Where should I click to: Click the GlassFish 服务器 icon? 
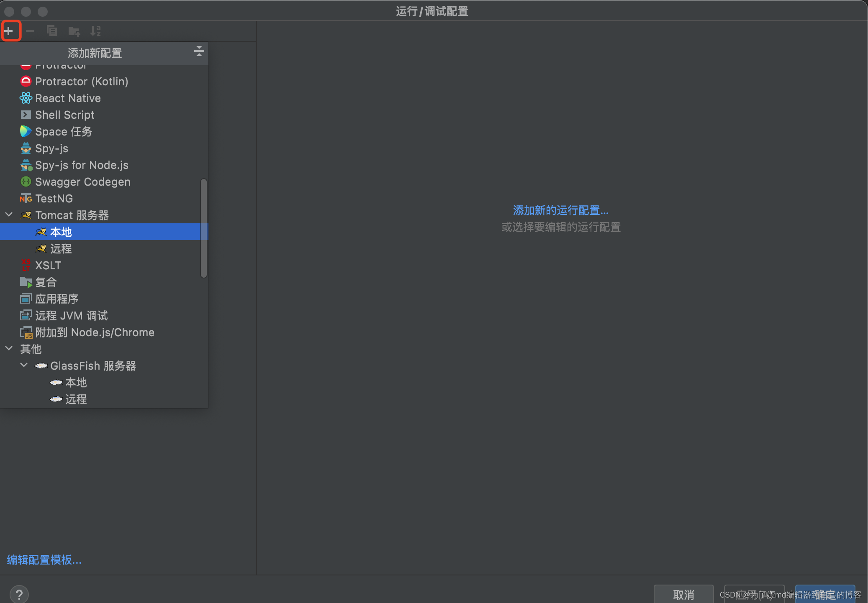(41, 365)
